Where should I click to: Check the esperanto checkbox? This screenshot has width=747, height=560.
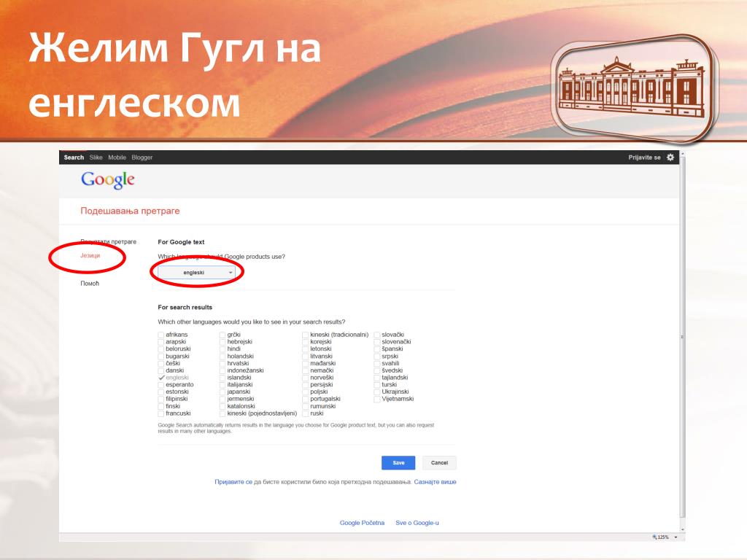pos(161,385)
